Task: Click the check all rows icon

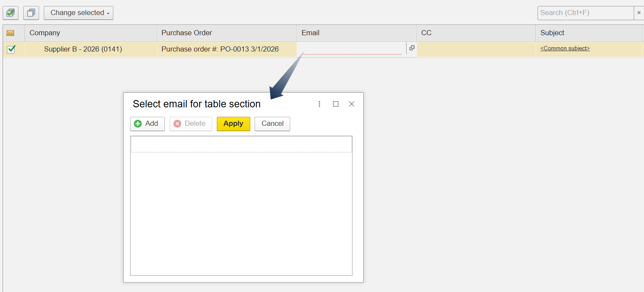Action: click(x=11, y=13)
